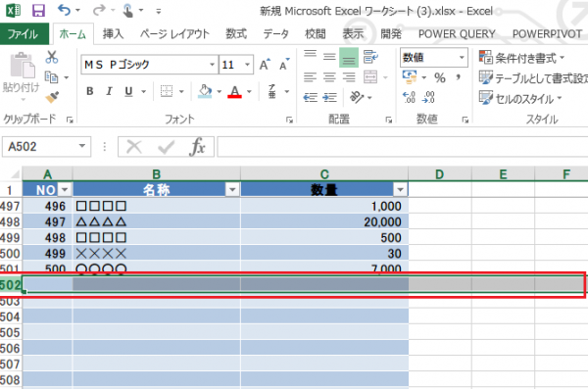The image size is (588, 389).
Task: Save the workbook with the floppy disk icon
Action: pyautogui.click(x=38, y=10)
